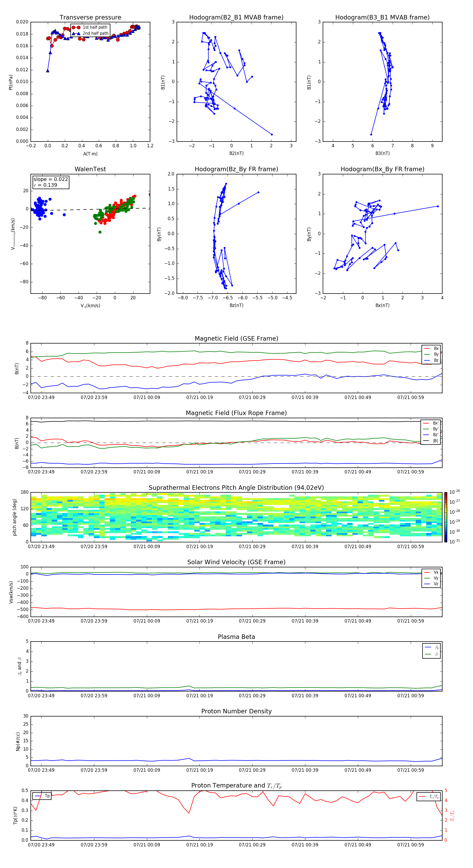Select the "slope = 0.022" annotation

click(51, 179)
